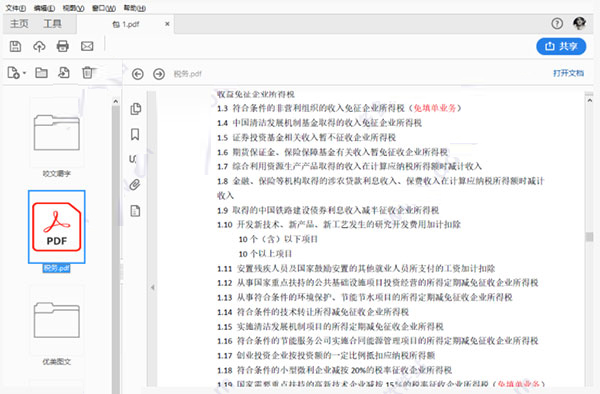Image resolution: width=600 pixels, height=394 pixels.
Task: Click the red 免填单业务 text in line 1.3
Action: pos(435,108)
